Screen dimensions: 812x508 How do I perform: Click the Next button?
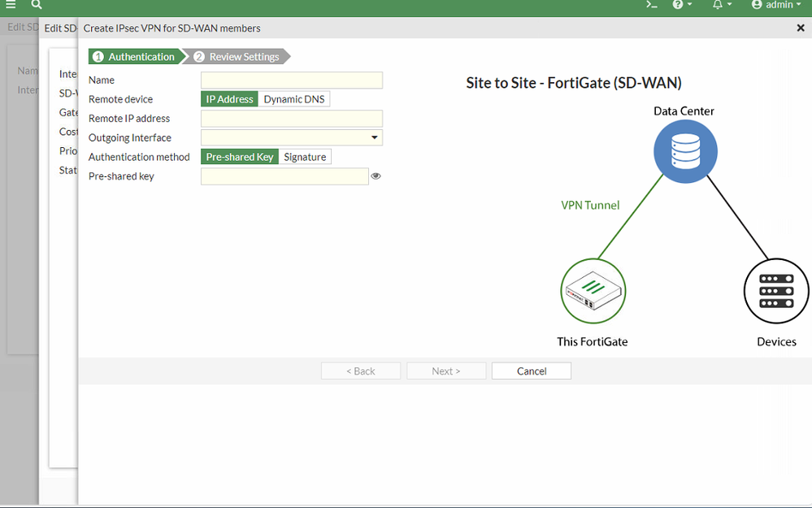coord(446,371)
